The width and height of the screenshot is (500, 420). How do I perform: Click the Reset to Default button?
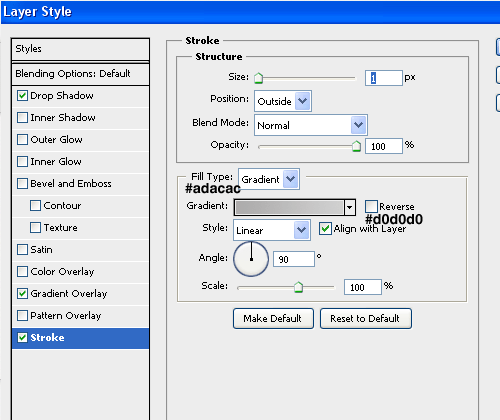[366, 319]
